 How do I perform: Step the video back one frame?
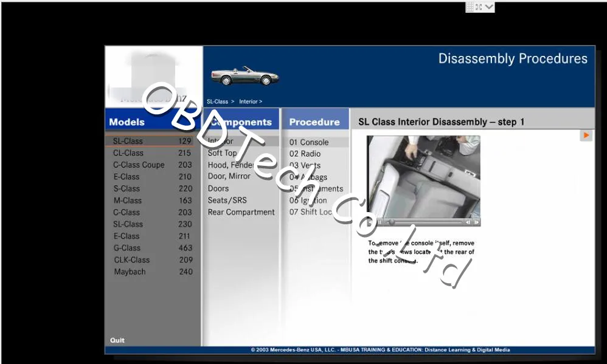pos(468,222)
